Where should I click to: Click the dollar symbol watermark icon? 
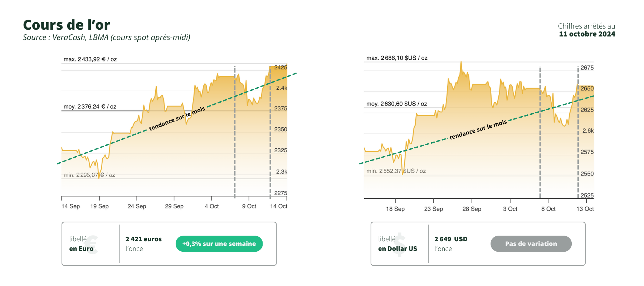click(x=400, y=245)
